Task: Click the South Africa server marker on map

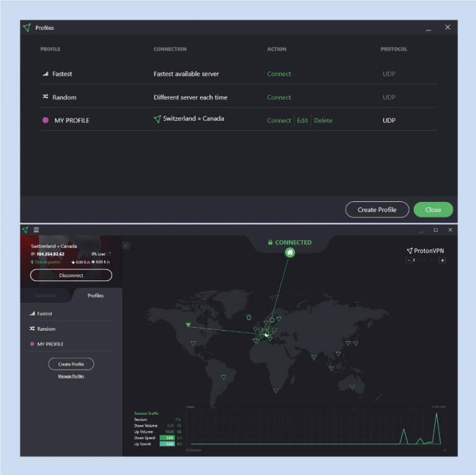Action: (276, 391)
